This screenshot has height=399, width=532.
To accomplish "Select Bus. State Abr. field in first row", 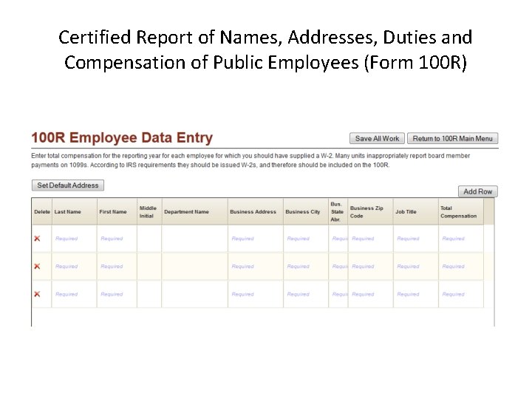I will click(338, 239).
